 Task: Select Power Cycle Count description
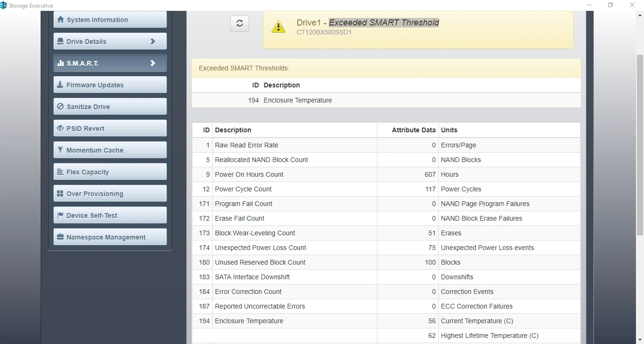[x=243, y=189]
